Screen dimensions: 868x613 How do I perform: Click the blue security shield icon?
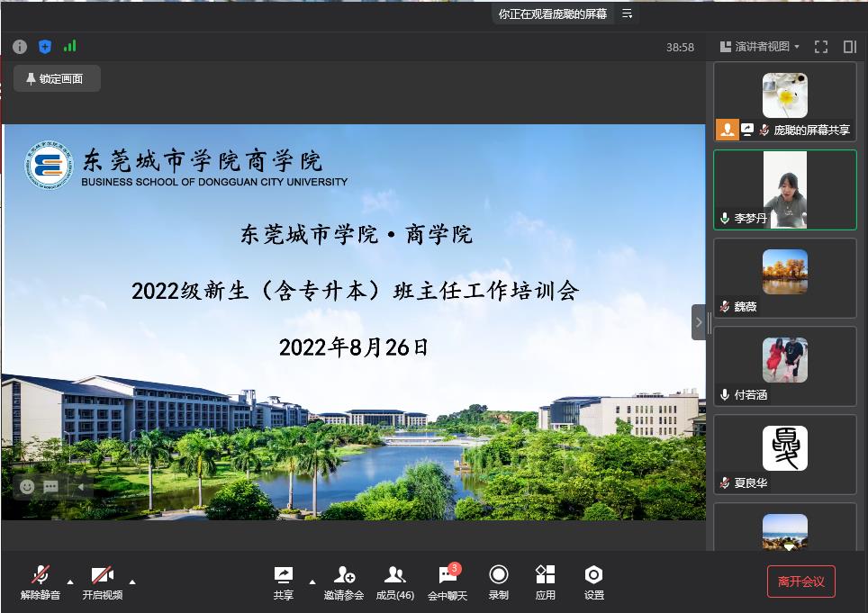pos(45,47)
